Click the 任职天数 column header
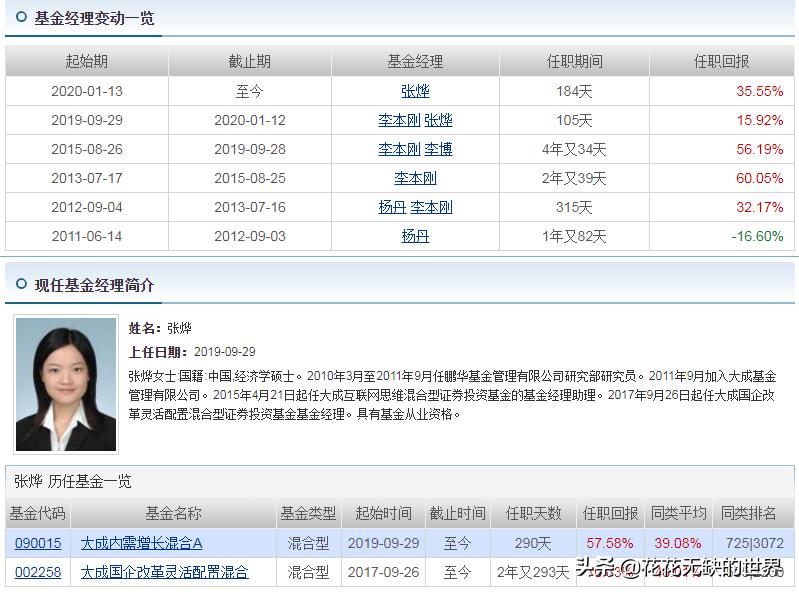Viewport: 799px width, 594px height. [x=533, y=514]
